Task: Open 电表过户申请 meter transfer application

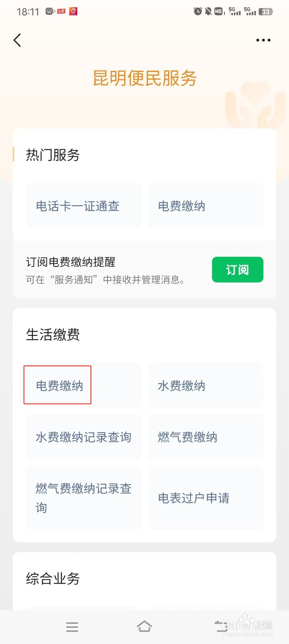Action: point(206,498)
